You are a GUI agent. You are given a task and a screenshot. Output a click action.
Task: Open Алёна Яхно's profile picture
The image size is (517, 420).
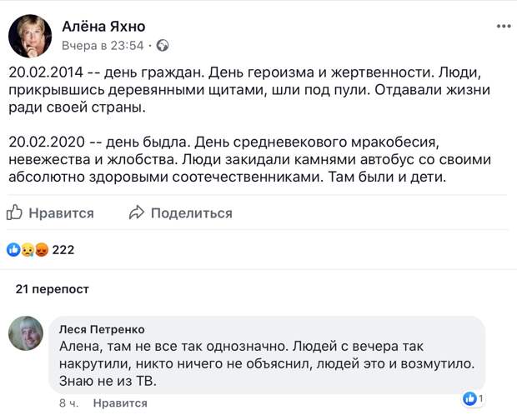30,36
